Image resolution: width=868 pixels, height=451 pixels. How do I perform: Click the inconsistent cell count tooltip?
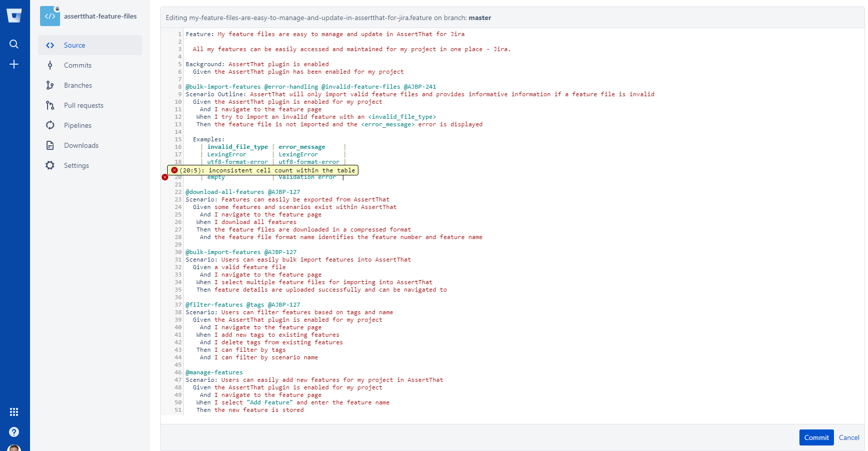[x=263, y=170]
